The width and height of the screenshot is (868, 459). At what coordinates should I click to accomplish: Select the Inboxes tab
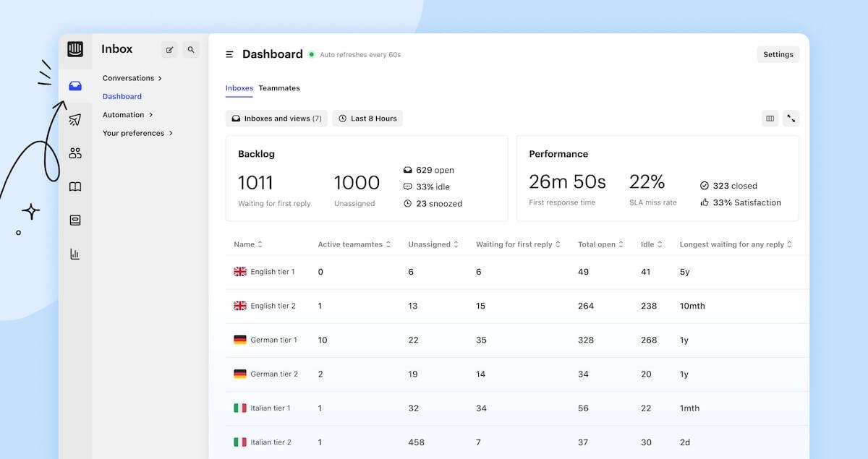coord(239,87)
